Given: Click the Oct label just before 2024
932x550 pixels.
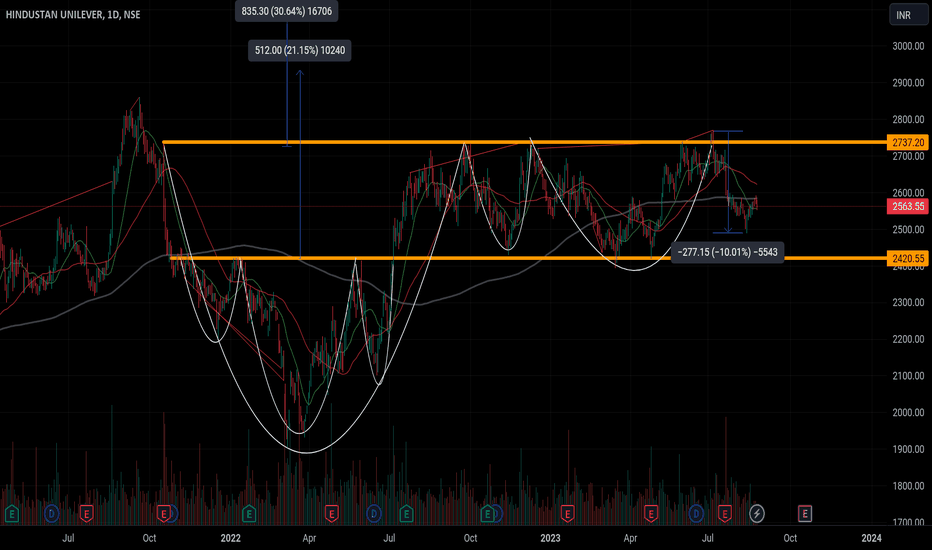Looking at the screenshot, I should click(790, 538).
